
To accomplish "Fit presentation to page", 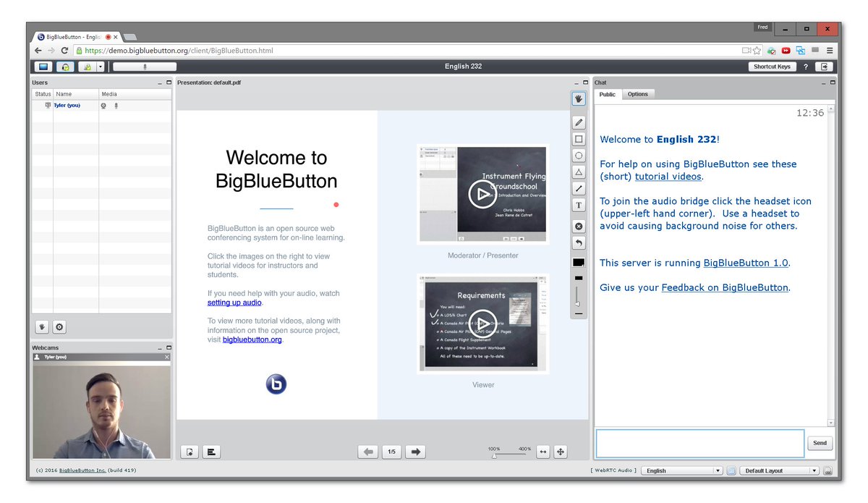I will 561,452.
